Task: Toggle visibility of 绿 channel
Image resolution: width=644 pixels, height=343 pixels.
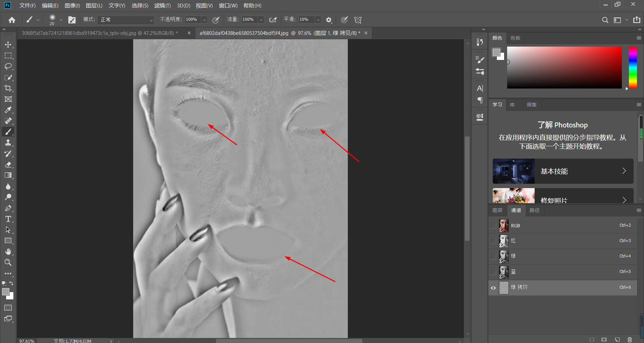Action: (493, 257)
